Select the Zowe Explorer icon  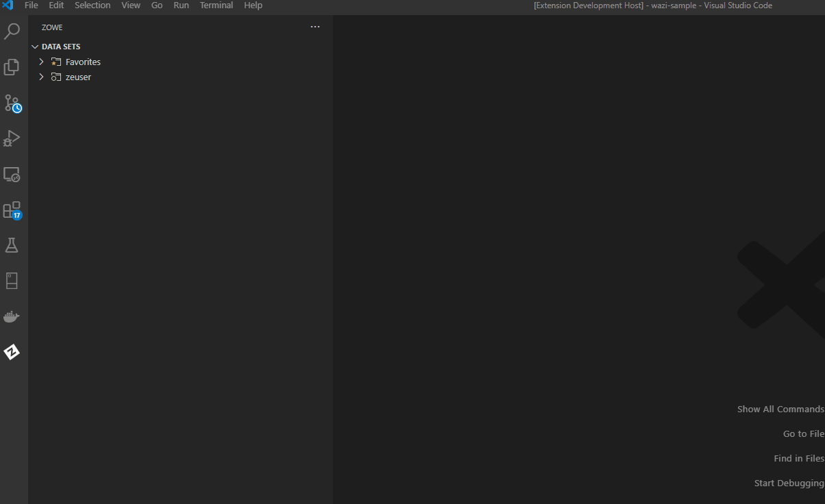(x=12, y=352)
